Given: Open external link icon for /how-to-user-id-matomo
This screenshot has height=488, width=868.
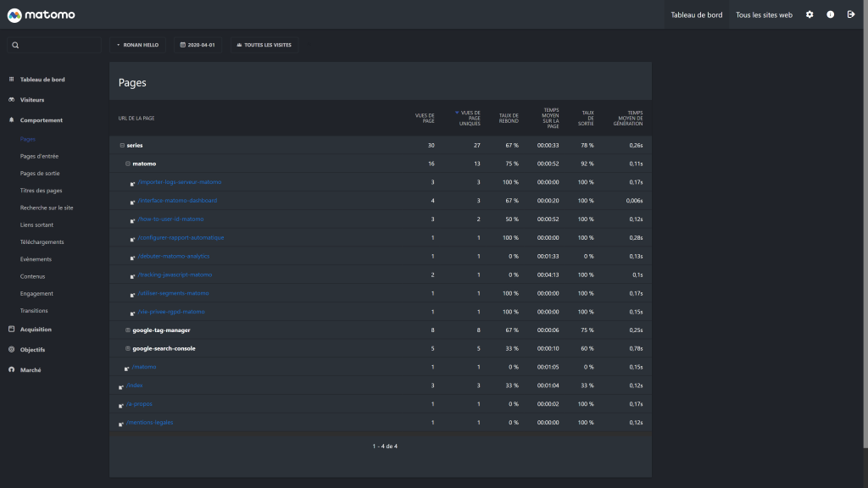Looking at the screenshot, I should [132, 221].
